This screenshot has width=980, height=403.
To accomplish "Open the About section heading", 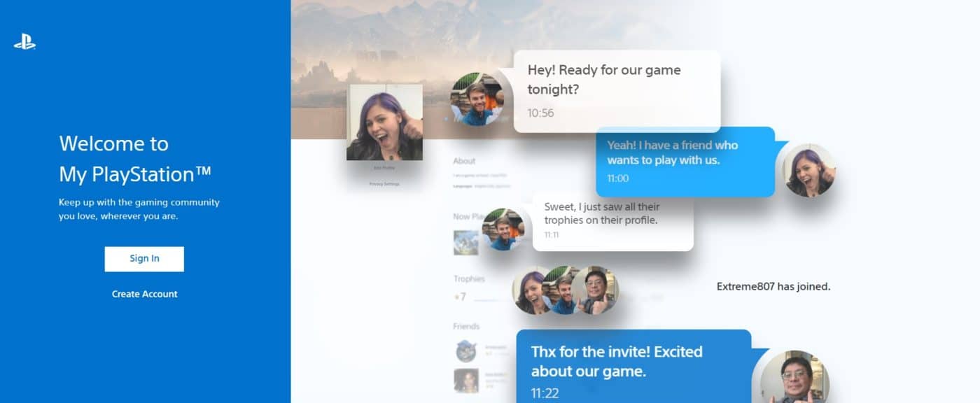I will (x=464, y=160).
